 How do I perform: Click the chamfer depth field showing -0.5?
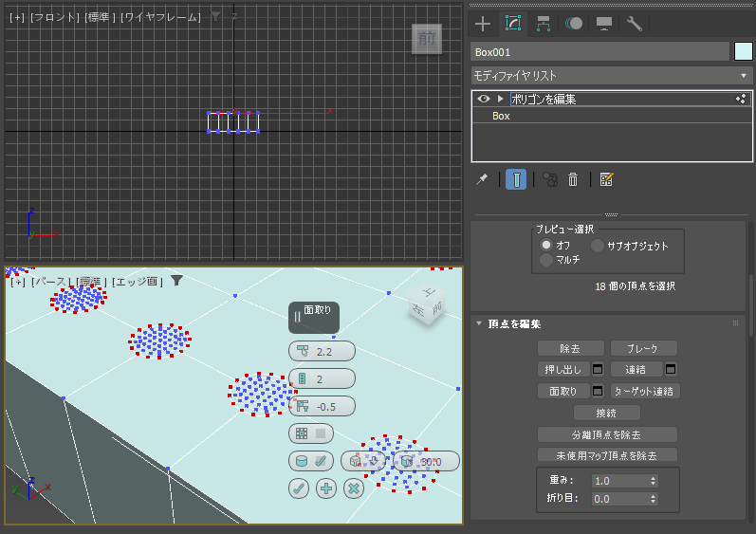tap(323, 406)
